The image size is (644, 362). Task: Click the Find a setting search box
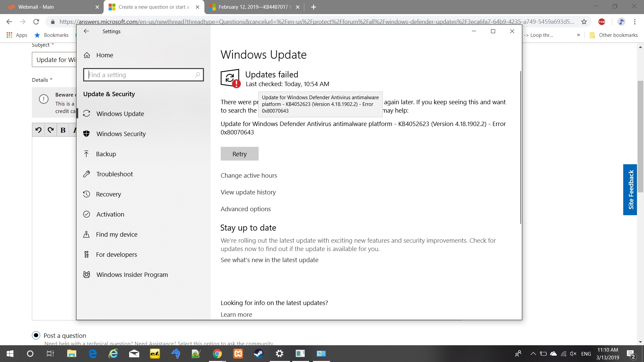tap(144, 75)
